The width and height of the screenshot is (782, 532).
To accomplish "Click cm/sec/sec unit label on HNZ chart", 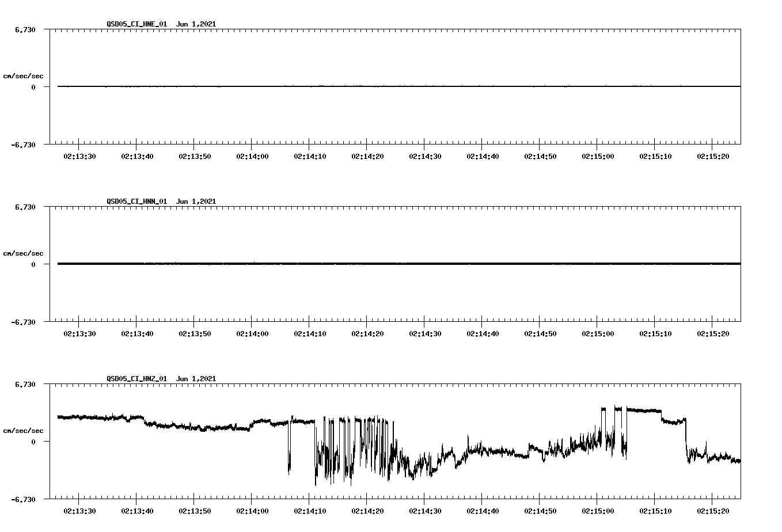I will (24, 431).
